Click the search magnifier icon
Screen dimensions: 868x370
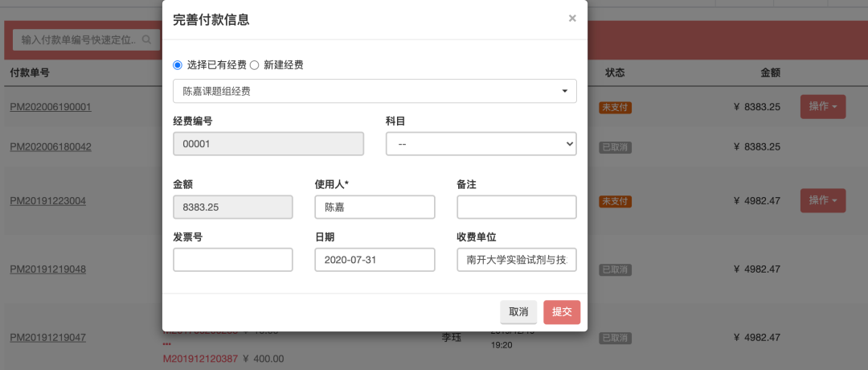(x=146, y=39)
